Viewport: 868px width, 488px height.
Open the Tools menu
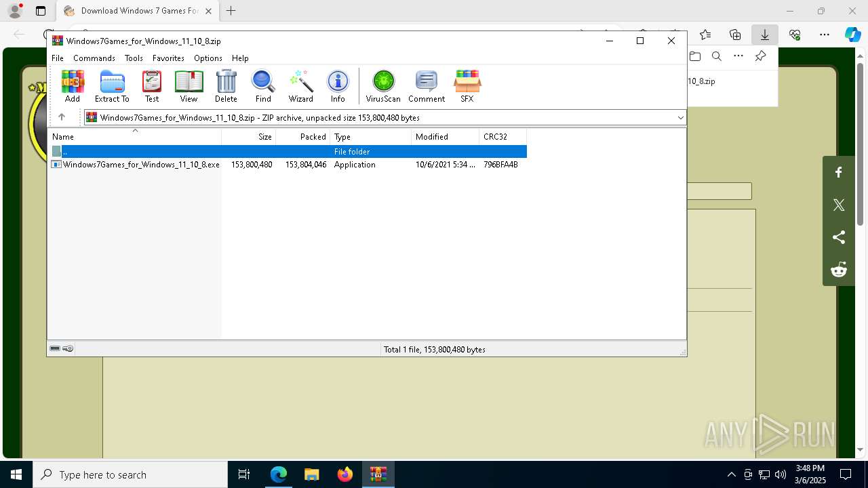pos(134,58)
